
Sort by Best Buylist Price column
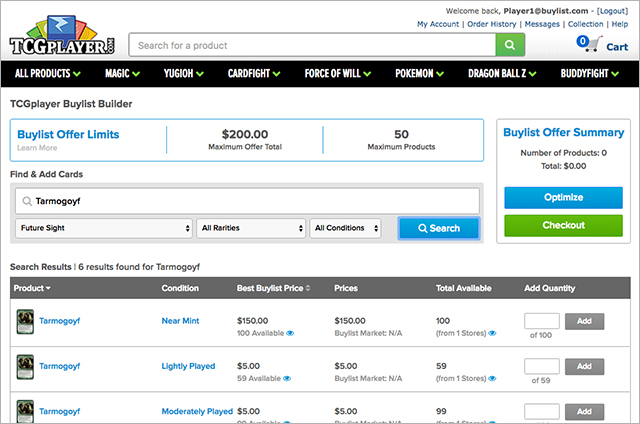tap(273, 288)
